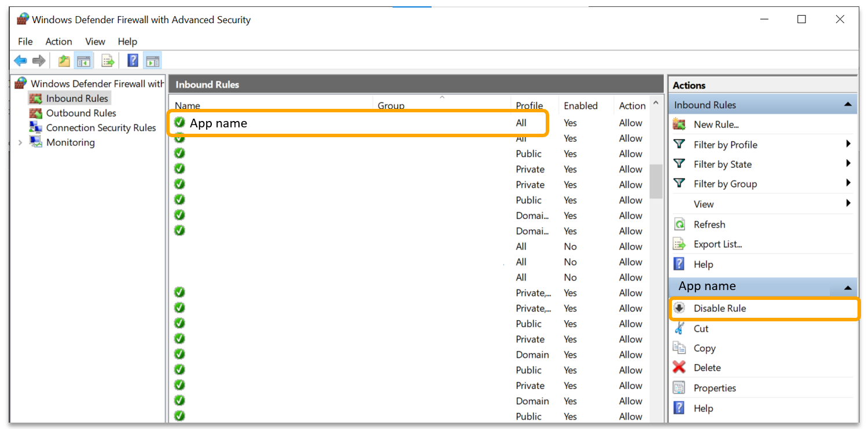Click the blue Help toolbar icon
868x429 pixels.
[133, 61]
